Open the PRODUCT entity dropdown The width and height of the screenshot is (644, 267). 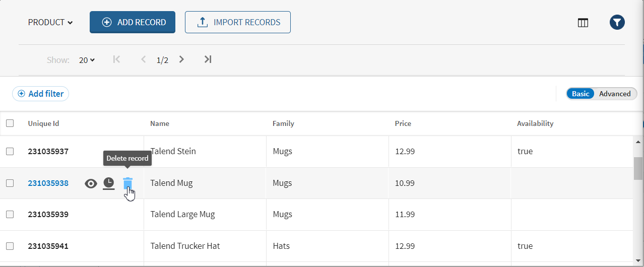point(50,22)
